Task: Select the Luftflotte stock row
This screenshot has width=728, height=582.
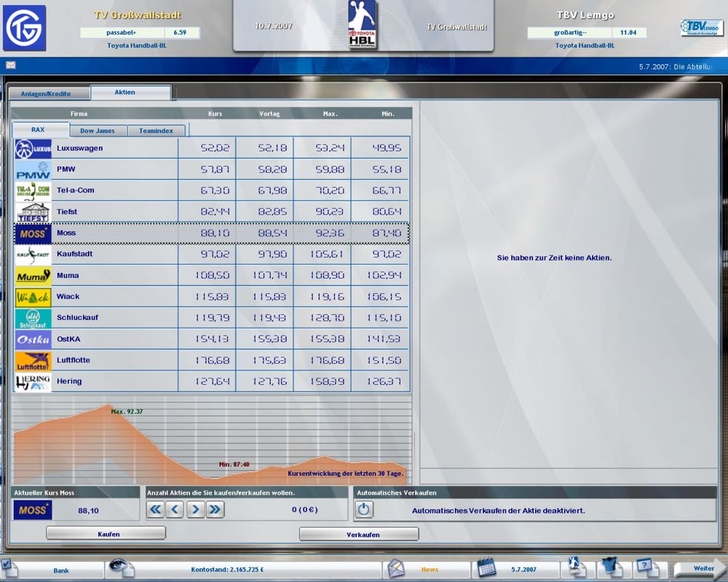Action: [x=211, y=360]
